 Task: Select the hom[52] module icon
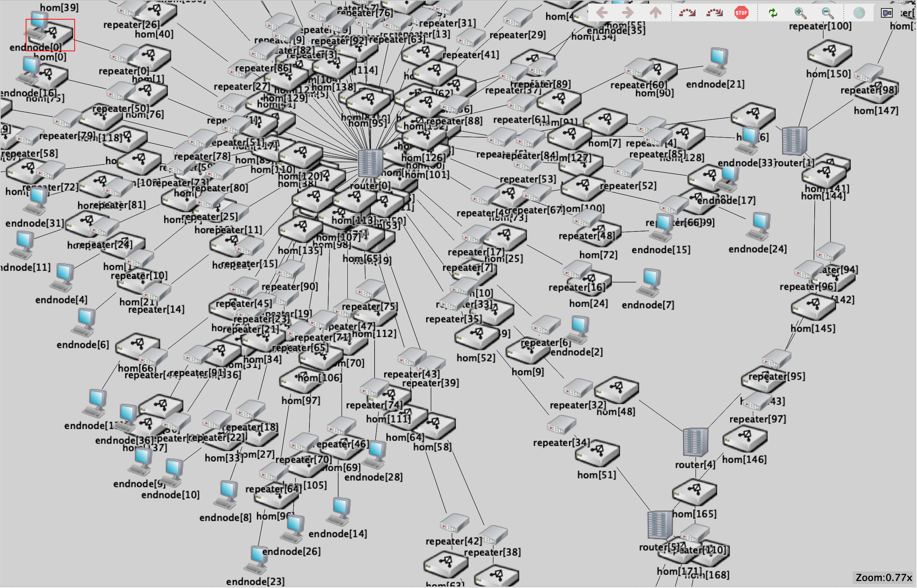click(477, 337)
